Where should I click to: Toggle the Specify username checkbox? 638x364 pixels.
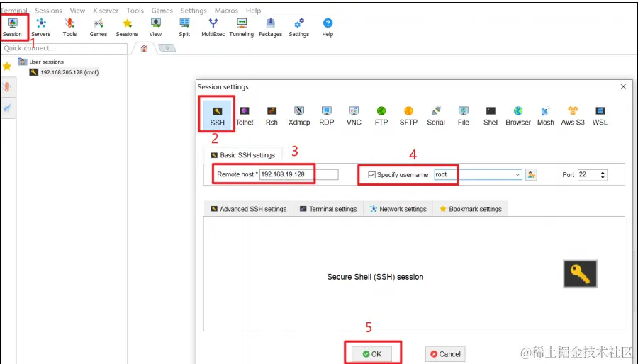tap(371, 175)
